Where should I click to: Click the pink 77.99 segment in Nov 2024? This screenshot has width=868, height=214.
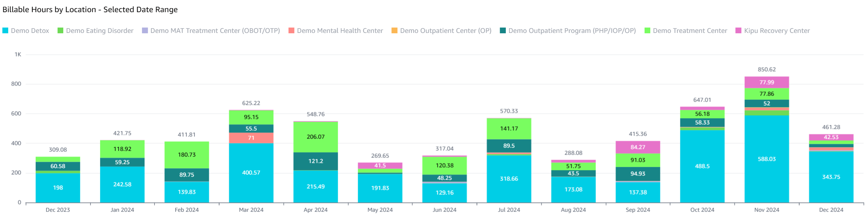(x=766, y=82)
